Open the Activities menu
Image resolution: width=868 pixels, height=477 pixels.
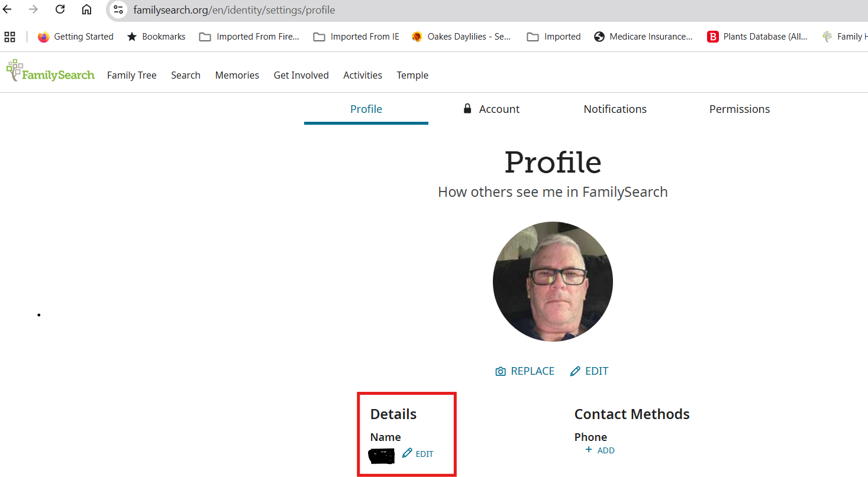pyautogui.click(x=363, y=75)
